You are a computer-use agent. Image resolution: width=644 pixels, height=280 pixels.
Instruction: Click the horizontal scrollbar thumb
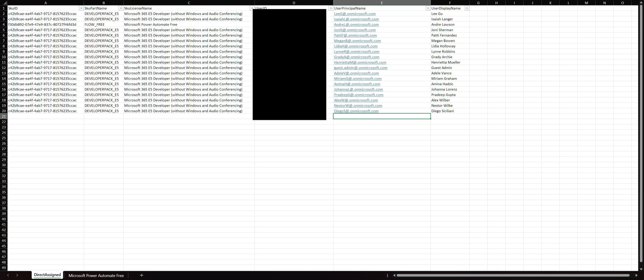[x=513, y=275]
